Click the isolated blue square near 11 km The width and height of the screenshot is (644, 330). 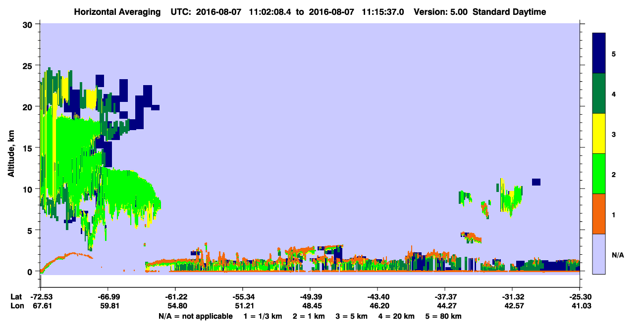click(536, 182)
